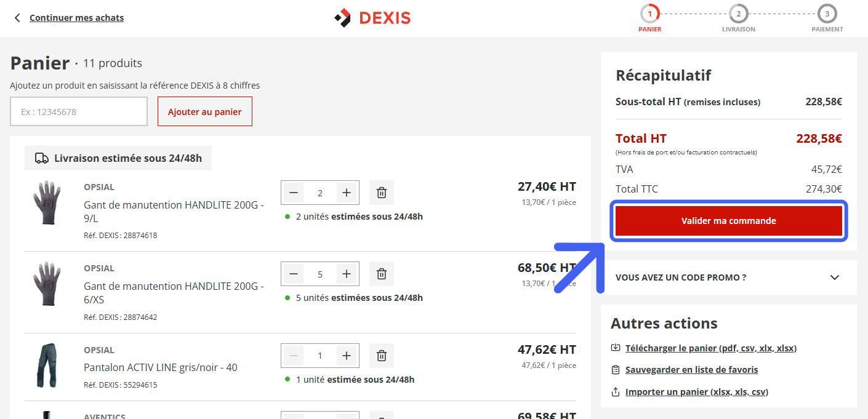Delete the Pantalon ACTIV LINE from the cart
Image resolution: width=868 pixels, height=419 pixels.
click(382, 356)
